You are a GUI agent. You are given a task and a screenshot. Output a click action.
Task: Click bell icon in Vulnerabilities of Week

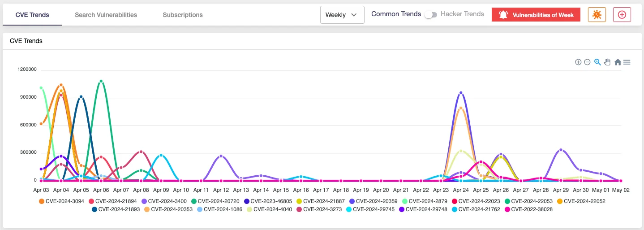pyautogui.click(x=503, y=15)
